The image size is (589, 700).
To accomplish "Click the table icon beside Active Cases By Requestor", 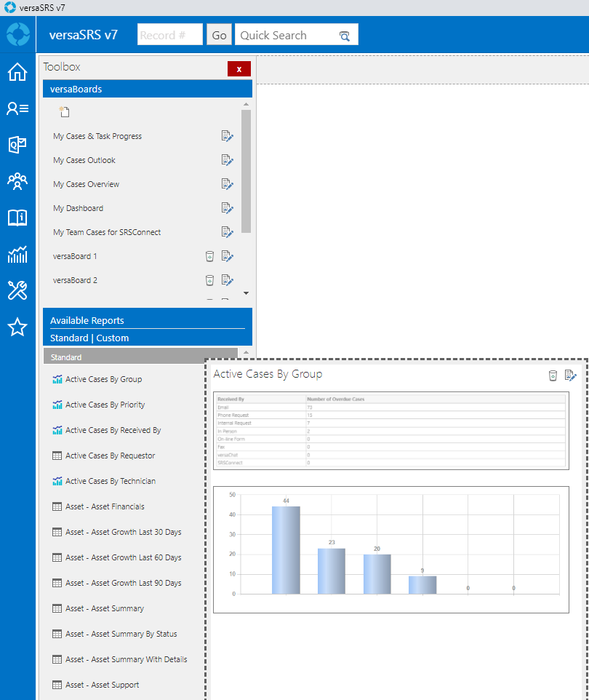I will click(57, 456).
